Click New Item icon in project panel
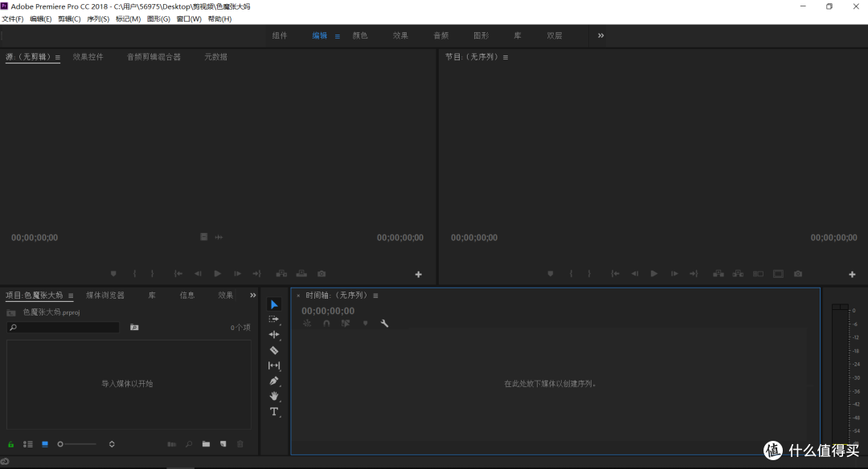Screen dimensions: 868x469 tap(223, 444)
